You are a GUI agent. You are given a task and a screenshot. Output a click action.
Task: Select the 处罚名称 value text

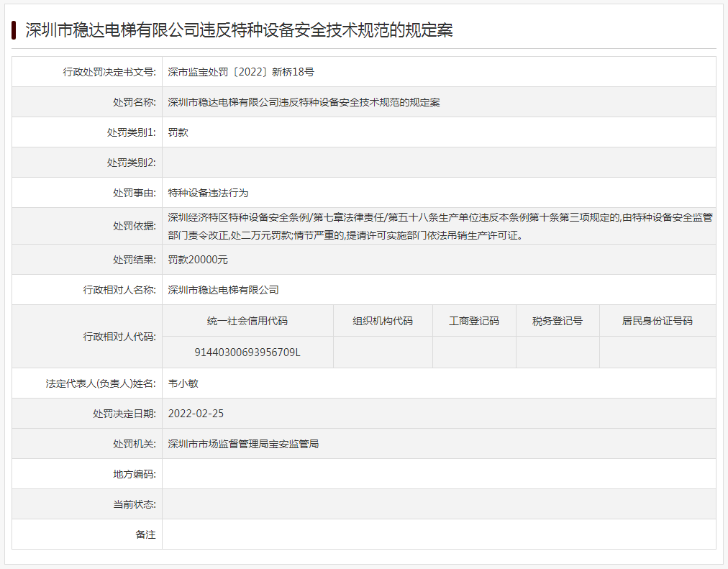tap(304, 102)
